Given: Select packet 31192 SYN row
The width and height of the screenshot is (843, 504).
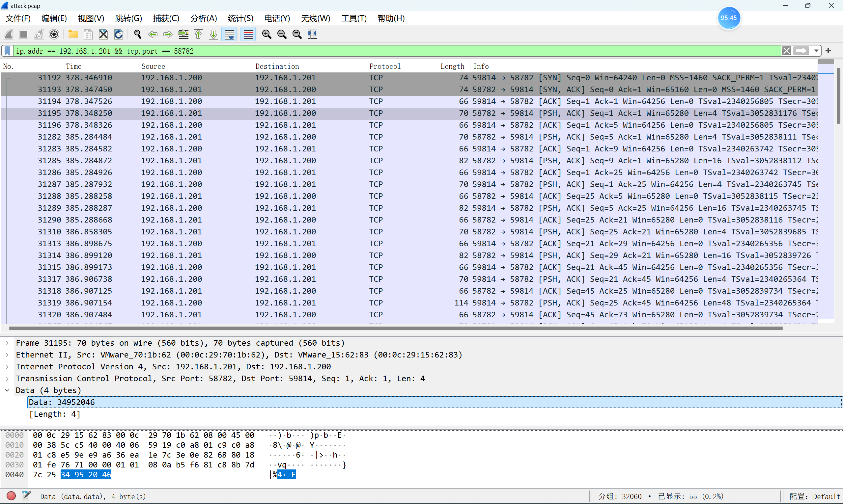Looking at the screenshot, I should (x=409, y=78).
